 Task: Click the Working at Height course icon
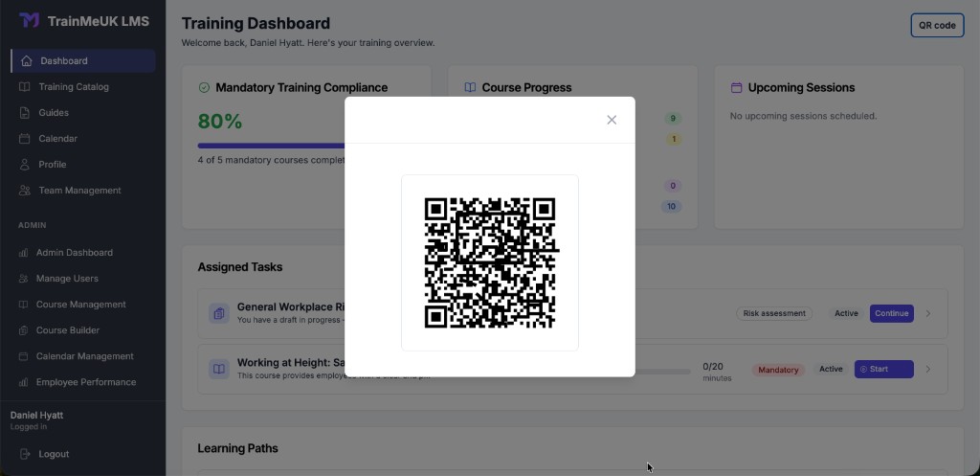click(x=219, y=369)
